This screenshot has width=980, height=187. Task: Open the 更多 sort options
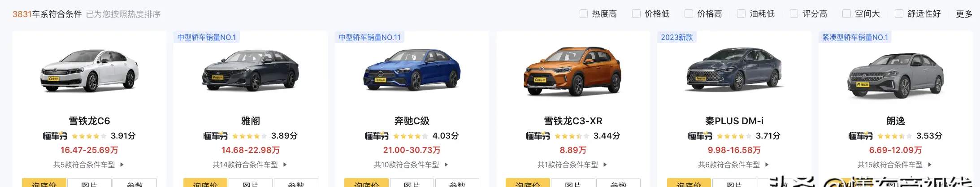[964, 14]
